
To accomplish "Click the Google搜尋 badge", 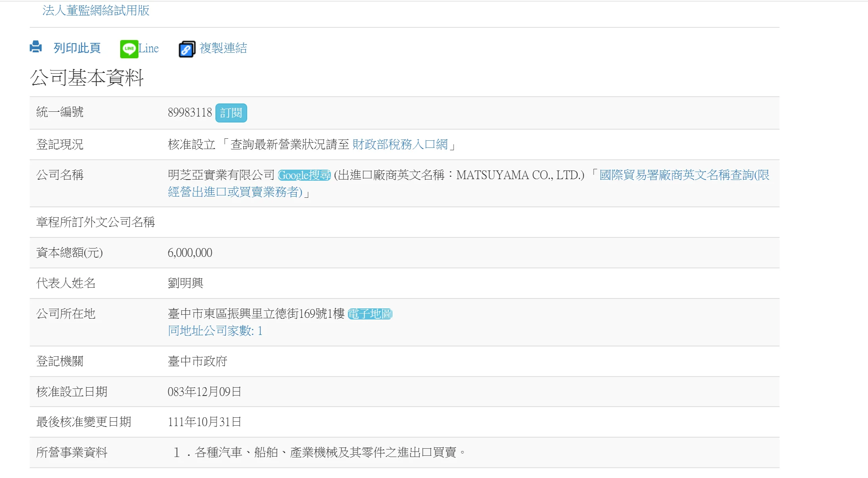I will pyautogui.click(x=304, y=175).
